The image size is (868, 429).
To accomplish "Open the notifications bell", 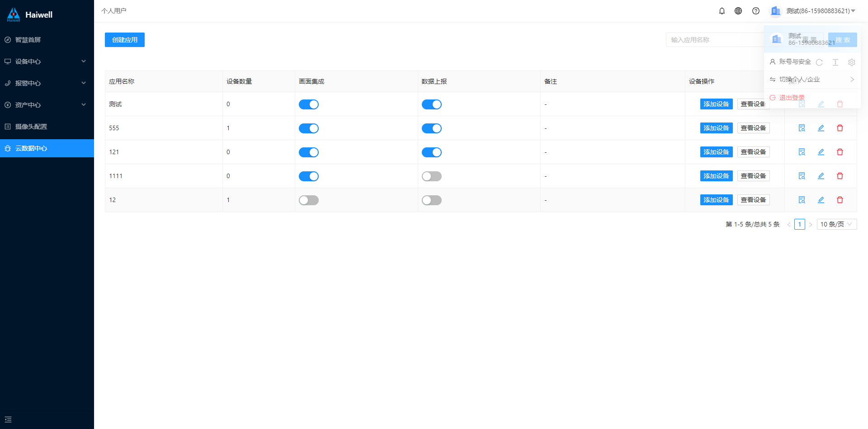I will coord(722,11).
